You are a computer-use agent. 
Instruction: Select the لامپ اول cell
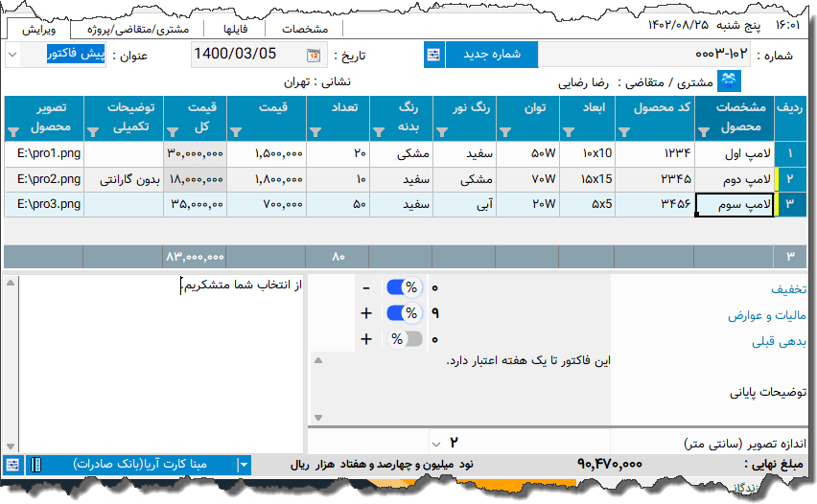pos(735,153)
